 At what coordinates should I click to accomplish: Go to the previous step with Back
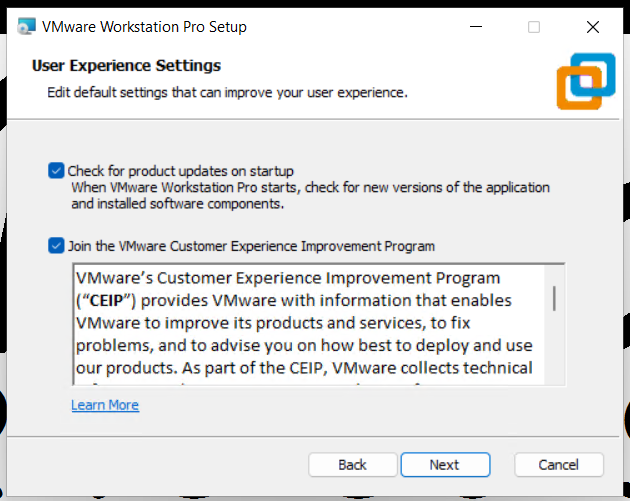tap(352, 465)
